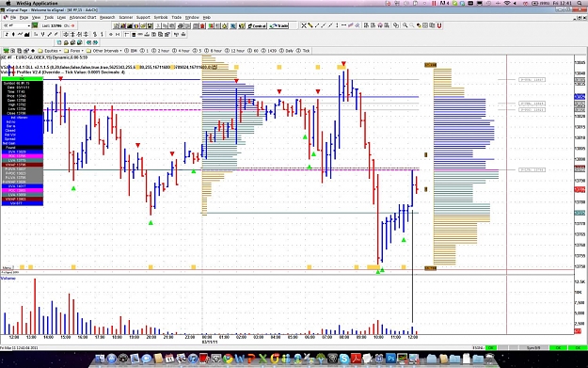Screen dimensions: 588x368
Task: Click the POC 13798 row in data panel
Action: coord(23,155)
